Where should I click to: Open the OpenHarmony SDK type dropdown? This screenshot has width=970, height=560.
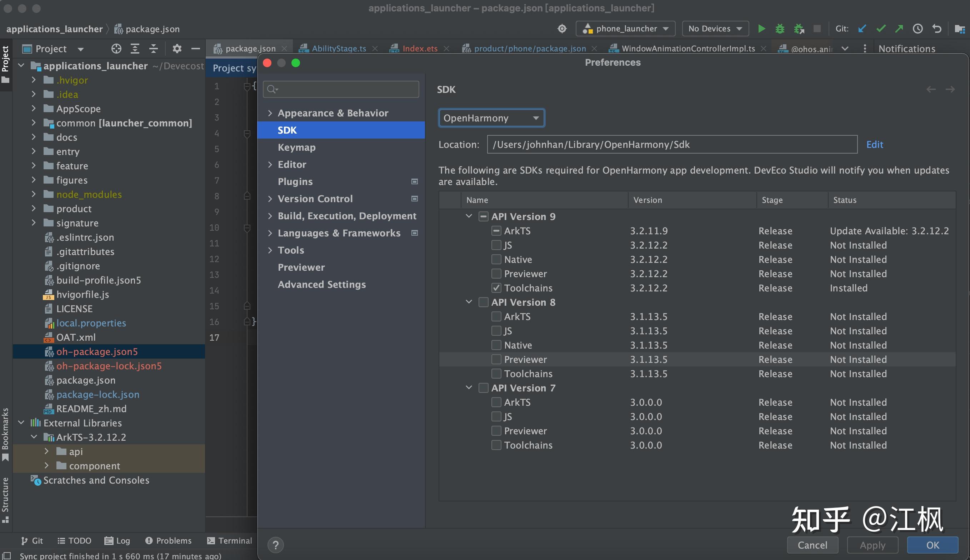(491, 118)
